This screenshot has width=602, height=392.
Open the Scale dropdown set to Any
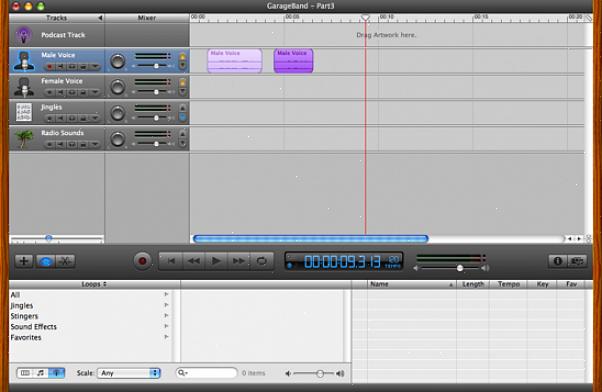tap(129, 373)
